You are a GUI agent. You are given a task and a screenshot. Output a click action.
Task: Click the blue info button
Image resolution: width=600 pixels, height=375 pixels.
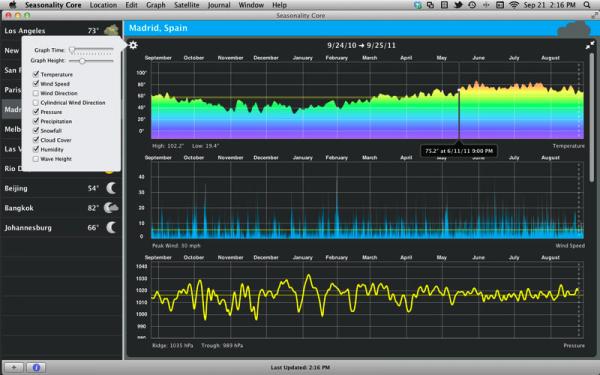tap(36, 367)
